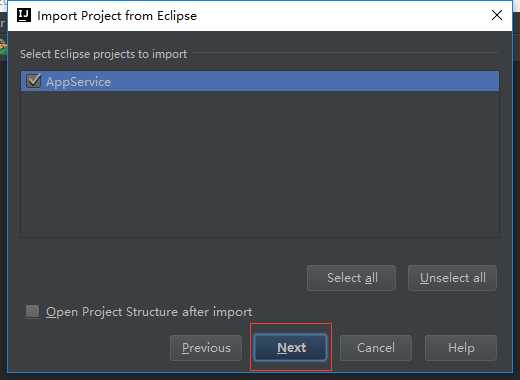Open the Help button
This screenshot has width=520, height=380.
click(461, 348)
